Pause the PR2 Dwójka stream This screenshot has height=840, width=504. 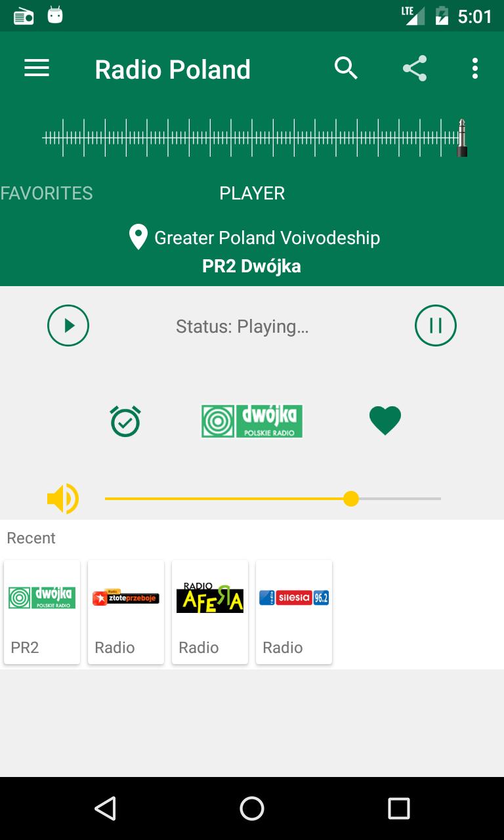pos(436,325)
